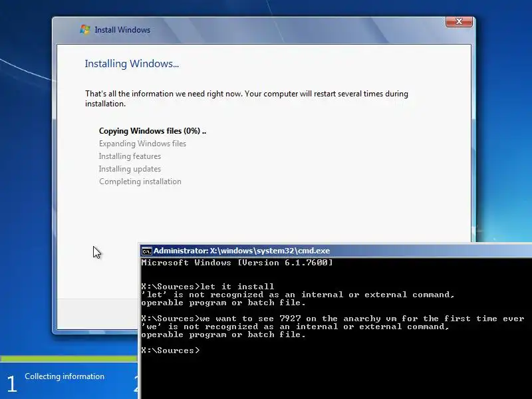
Task: Click the 'let it install' command line
Action: (207, 287)
